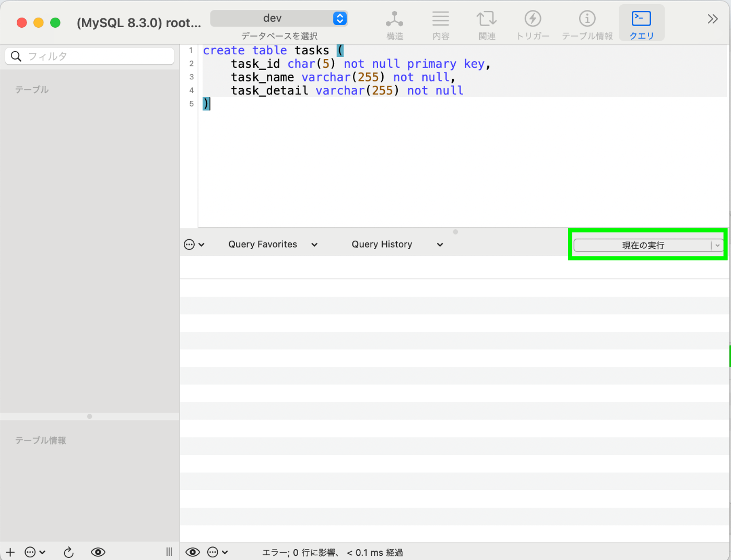Click line number 3 in gutter

pos(191,77)
